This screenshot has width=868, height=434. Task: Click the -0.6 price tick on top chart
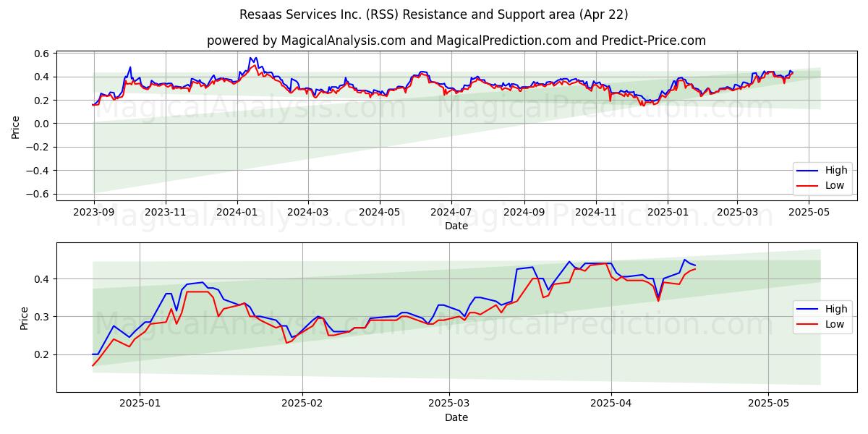pos(38,194)
